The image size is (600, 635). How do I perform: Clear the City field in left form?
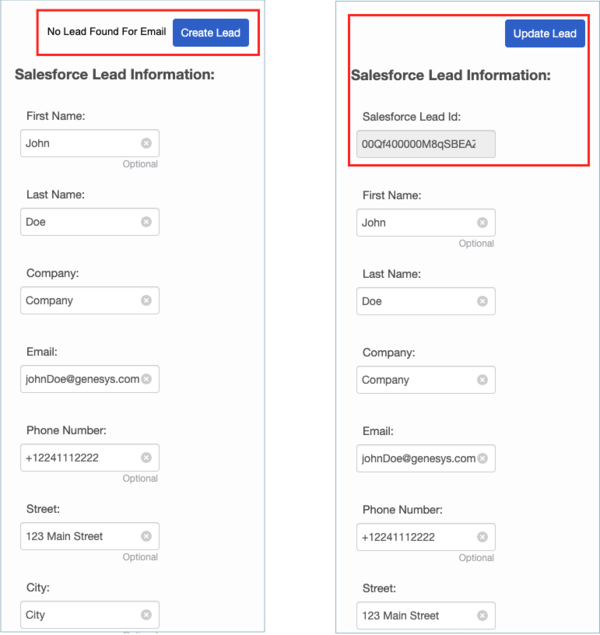click(146, 614)
